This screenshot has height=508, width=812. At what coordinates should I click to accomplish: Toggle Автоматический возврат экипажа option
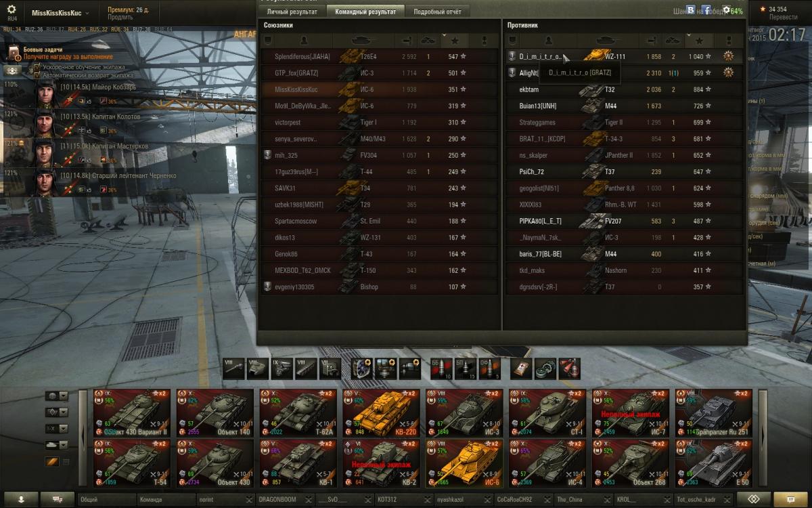click(x=36, y=75)
